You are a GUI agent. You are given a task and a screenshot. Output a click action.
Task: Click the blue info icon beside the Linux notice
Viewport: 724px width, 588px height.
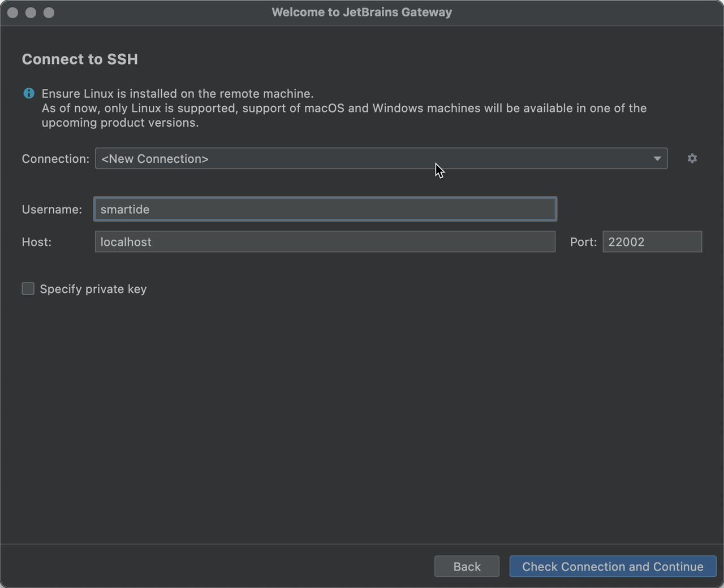tap(28, 93)
